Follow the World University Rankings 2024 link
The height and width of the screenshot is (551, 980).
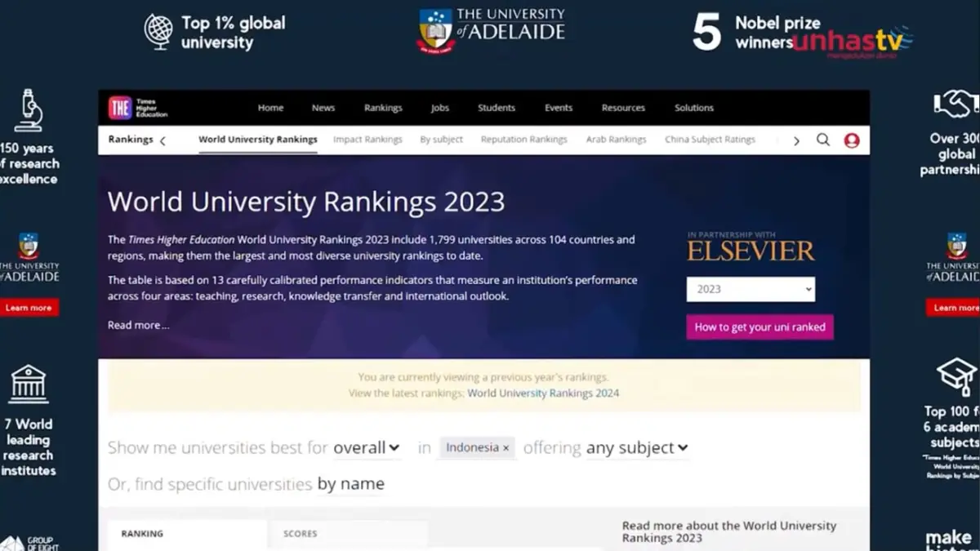(543, 393)
